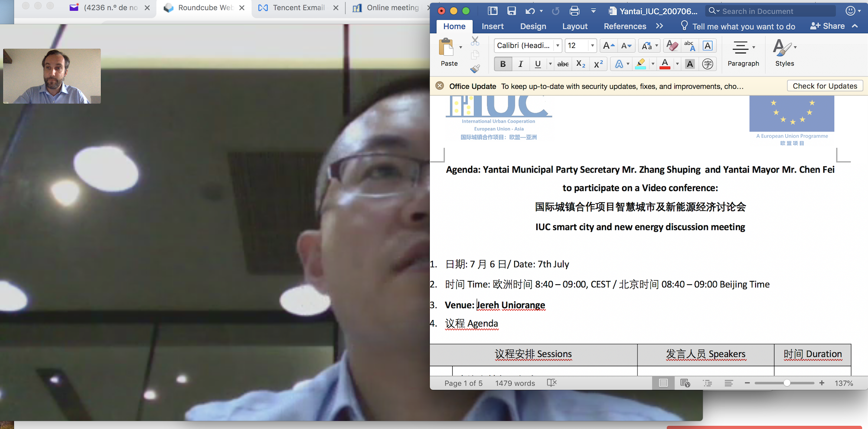Open the Insert ribbon tab
Screen dimensions: 868x429
pos(492,26)
